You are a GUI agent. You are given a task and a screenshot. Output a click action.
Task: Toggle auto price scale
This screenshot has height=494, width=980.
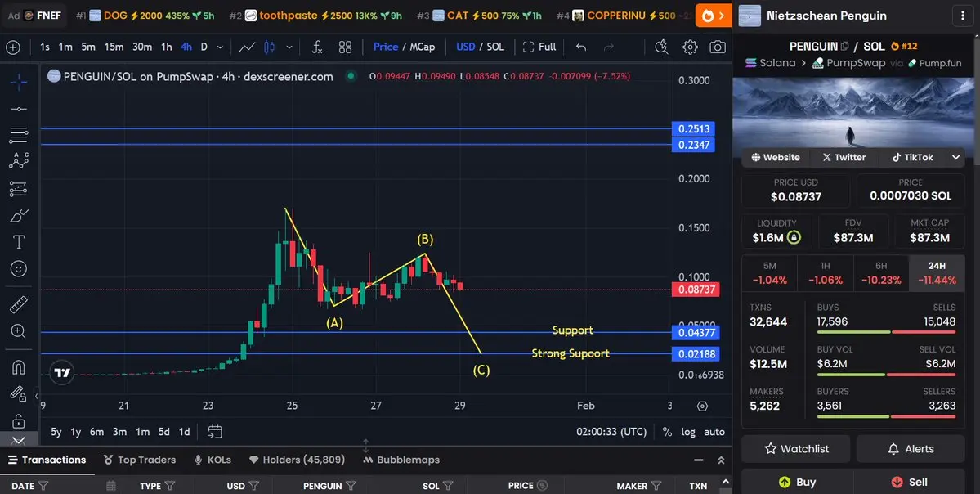[x=714, y=432]
